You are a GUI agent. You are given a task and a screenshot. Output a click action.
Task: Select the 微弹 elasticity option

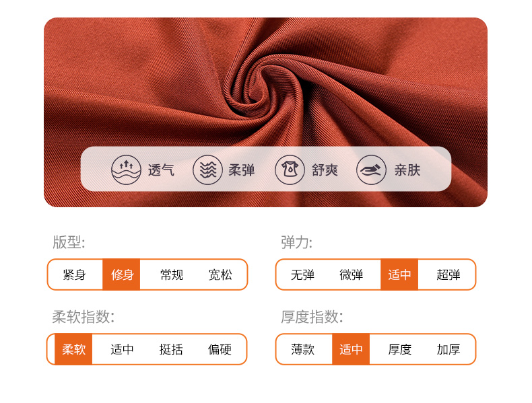(351, 274)
